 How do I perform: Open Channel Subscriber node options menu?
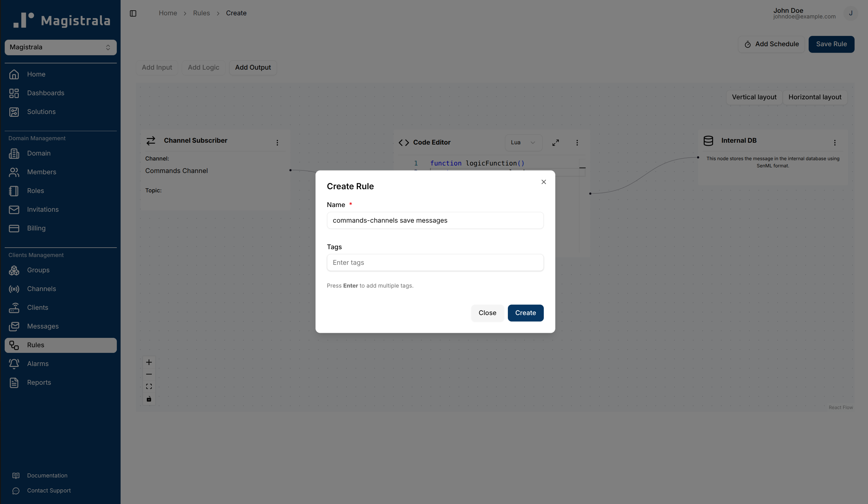point(277,142)
